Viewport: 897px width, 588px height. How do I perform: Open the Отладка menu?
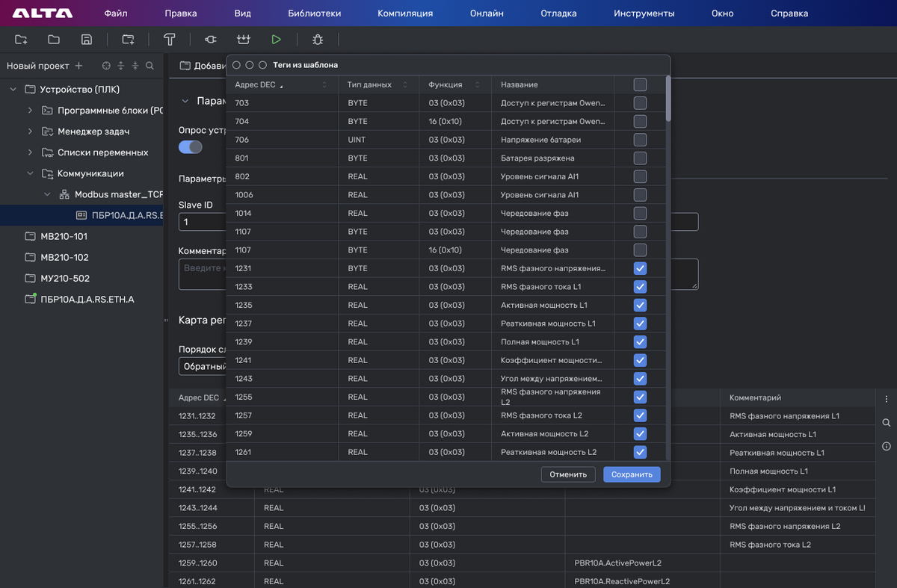[x=558, y=13]
